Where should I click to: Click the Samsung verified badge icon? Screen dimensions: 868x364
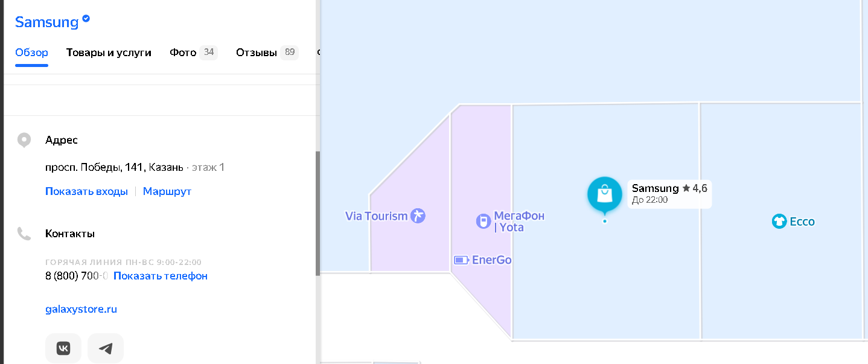point(86,19)
